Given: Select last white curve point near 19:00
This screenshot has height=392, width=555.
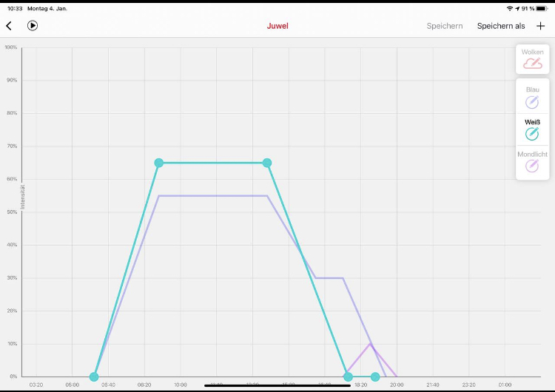Looking at the screenshot, I should click(375, 376).
